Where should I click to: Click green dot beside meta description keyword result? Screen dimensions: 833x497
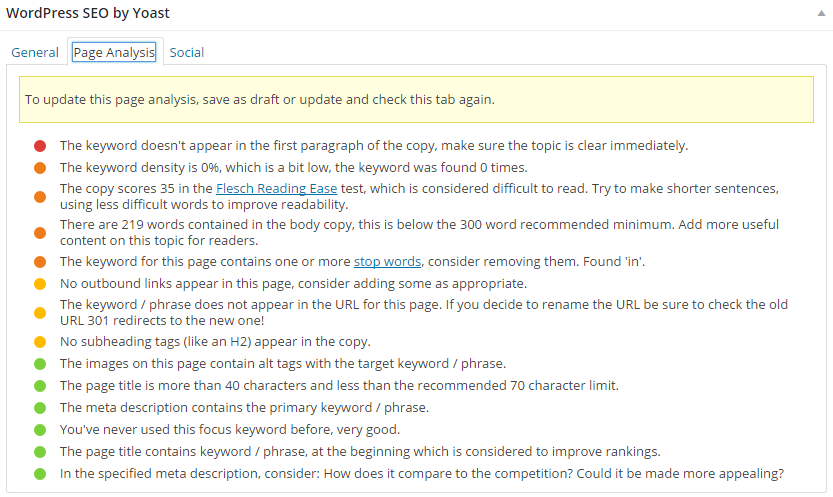(x=40, y=408)
